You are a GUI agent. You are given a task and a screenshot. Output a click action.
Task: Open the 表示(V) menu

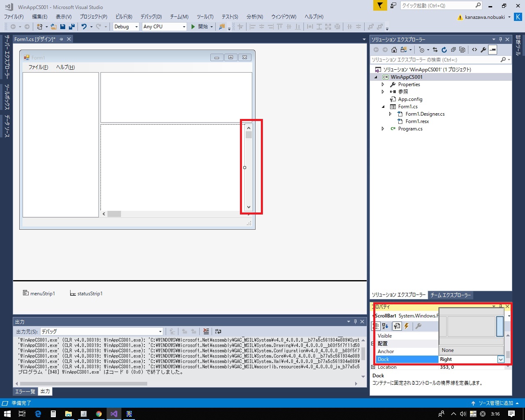64,17
